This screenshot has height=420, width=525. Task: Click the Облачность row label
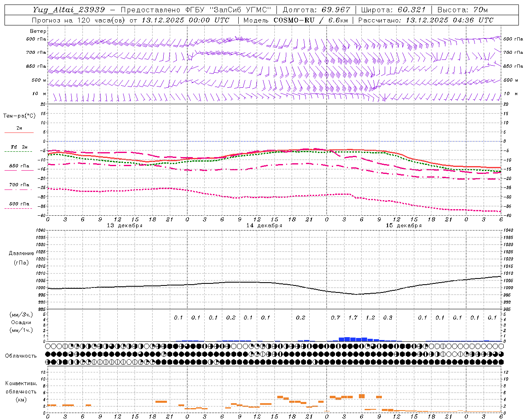(21, 356)
